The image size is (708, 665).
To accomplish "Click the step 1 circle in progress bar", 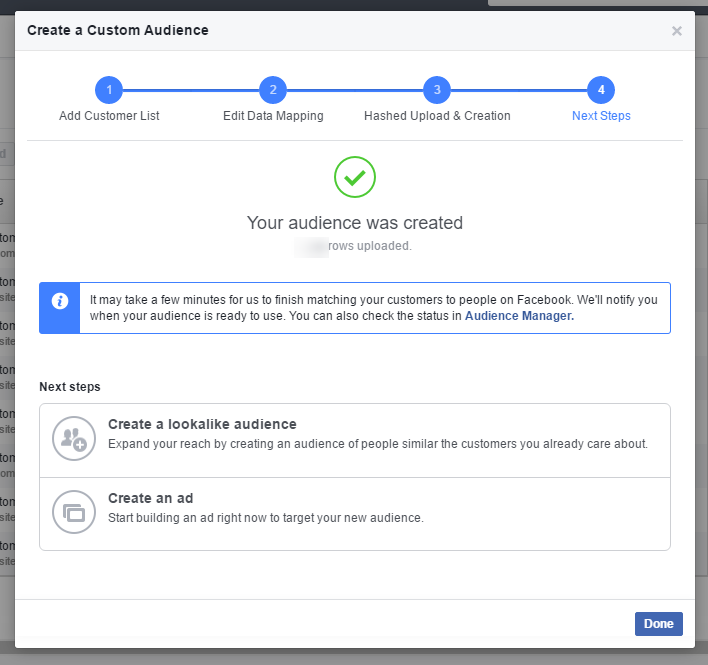I will [109, 91].
